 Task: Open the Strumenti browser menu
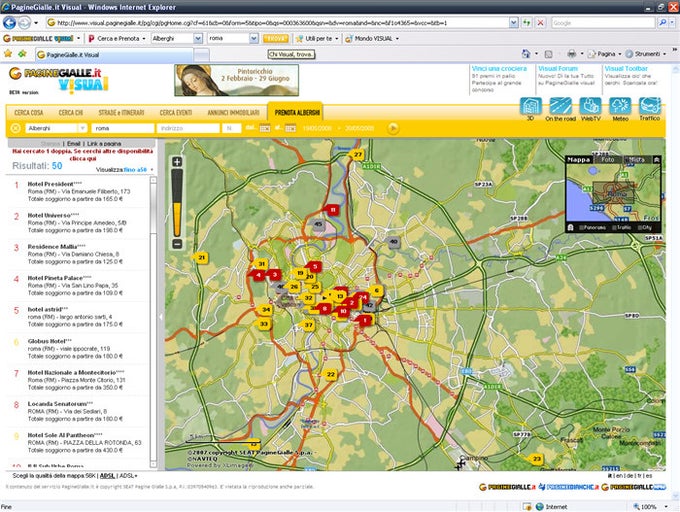click(646, 54)
